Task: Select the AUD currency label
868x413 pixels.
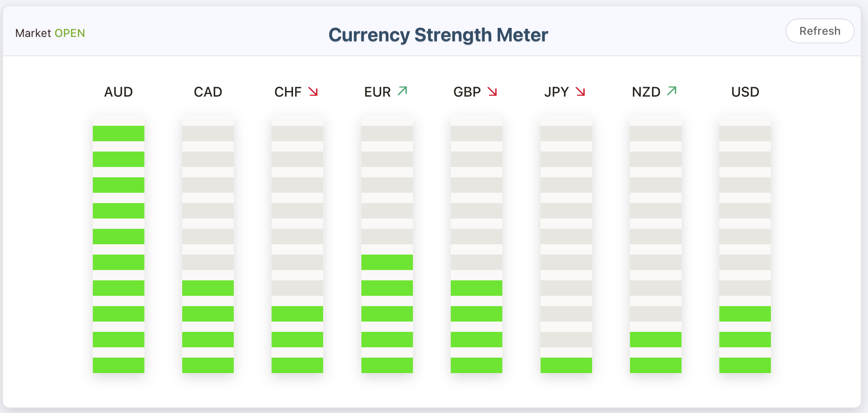Action: point(118,91)
